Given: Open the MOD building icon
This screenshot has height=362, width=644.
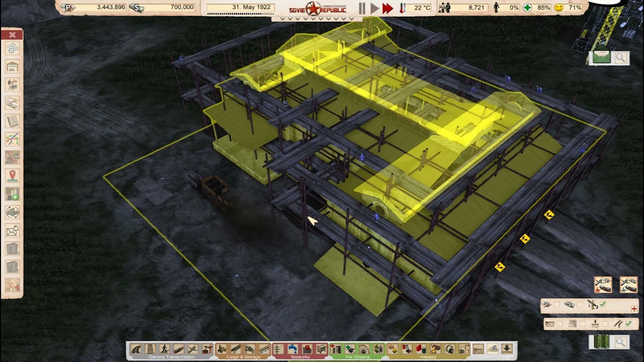Looking at the screenshot, I should click(13, 249).
